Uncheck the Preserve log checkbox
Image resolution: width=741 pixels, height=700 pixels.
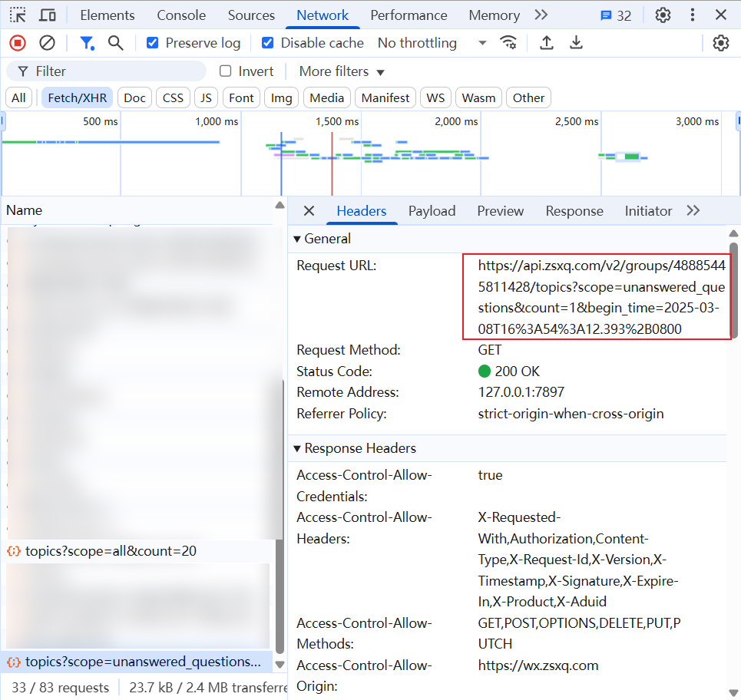click(x=153, y=43)
